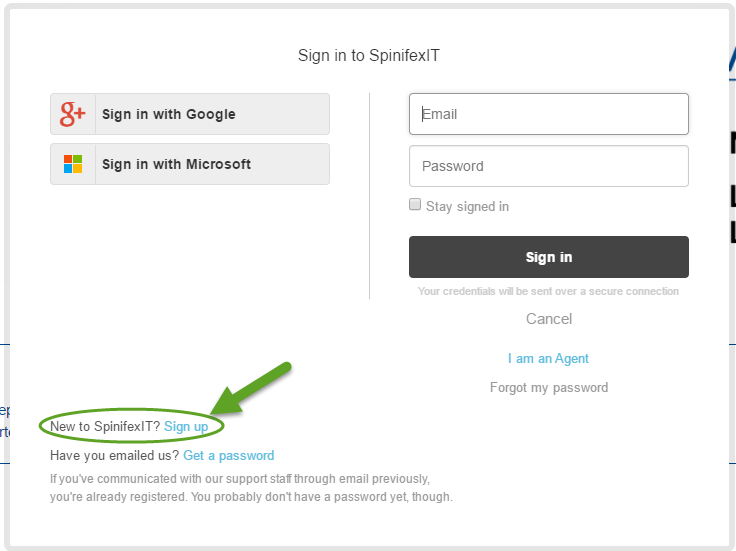
Task: Click the Sign up link
Action: (186, 426)
